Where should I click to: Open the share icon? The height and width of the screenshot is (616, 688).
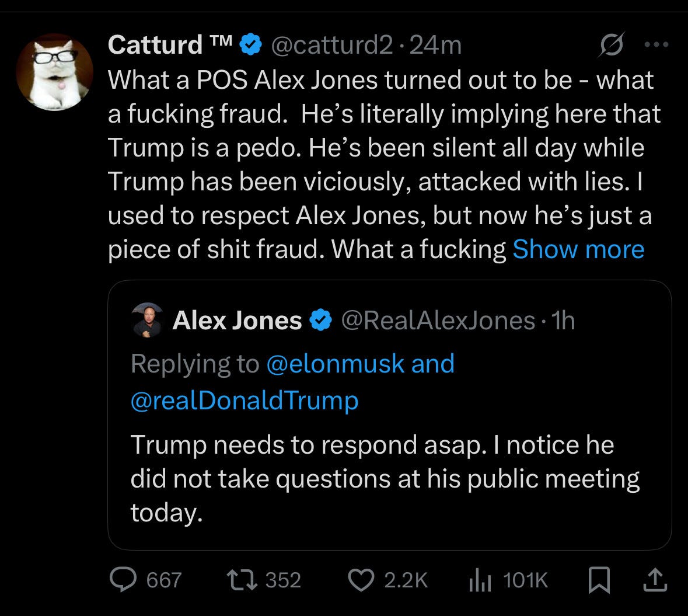[x=655, y=580]
